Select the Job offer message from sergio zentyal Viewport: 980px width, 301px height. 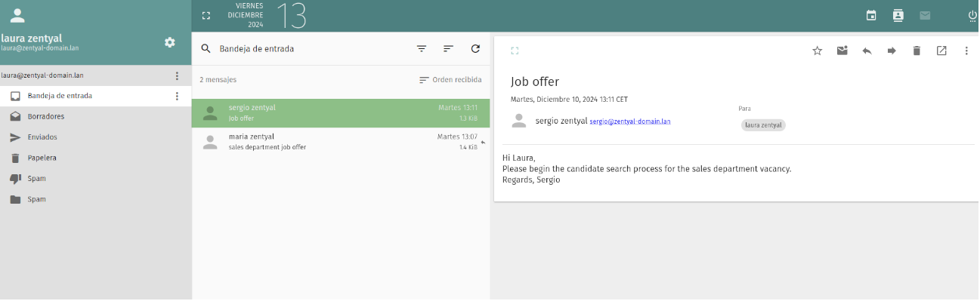pos(341,113)
